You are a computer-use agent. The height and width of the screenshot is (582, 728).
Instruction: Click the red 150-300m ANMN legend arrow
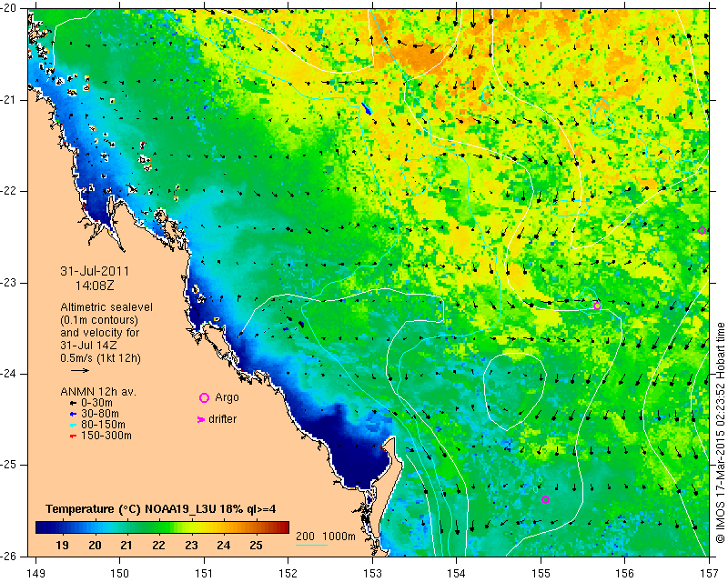tap(73, 436)
